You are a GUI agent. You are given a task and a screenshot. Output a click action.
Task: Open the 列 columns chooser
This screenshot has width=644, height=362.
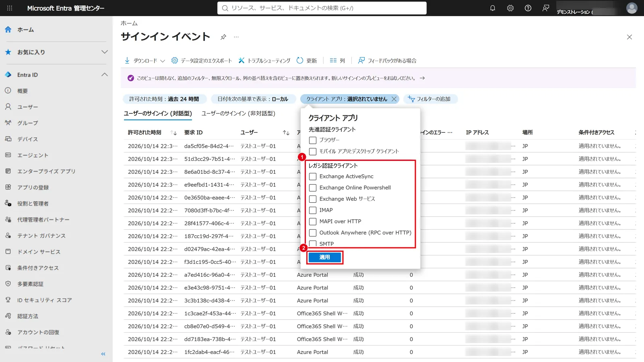(x=337, y=60)
